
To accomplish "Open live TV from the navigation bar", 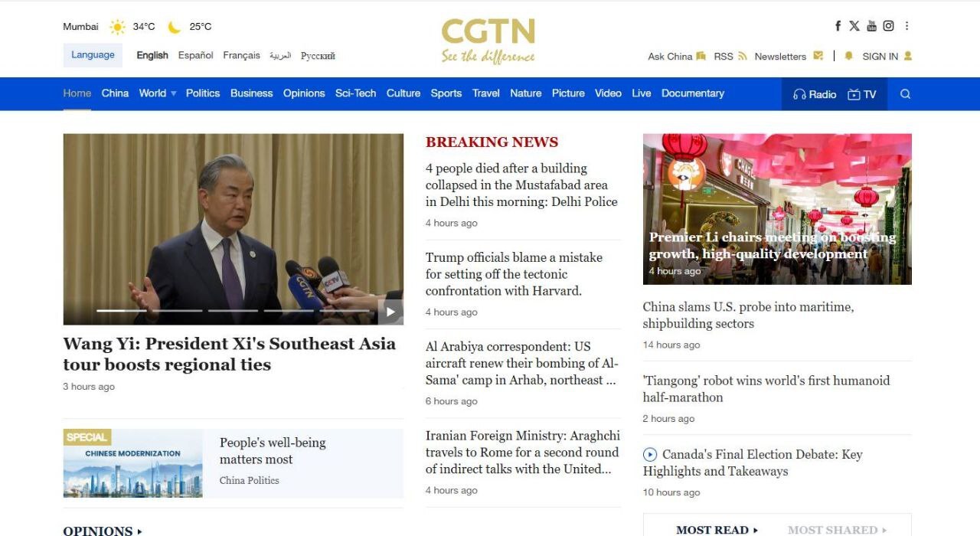I will pyautogui.click(x=862, y=94).
